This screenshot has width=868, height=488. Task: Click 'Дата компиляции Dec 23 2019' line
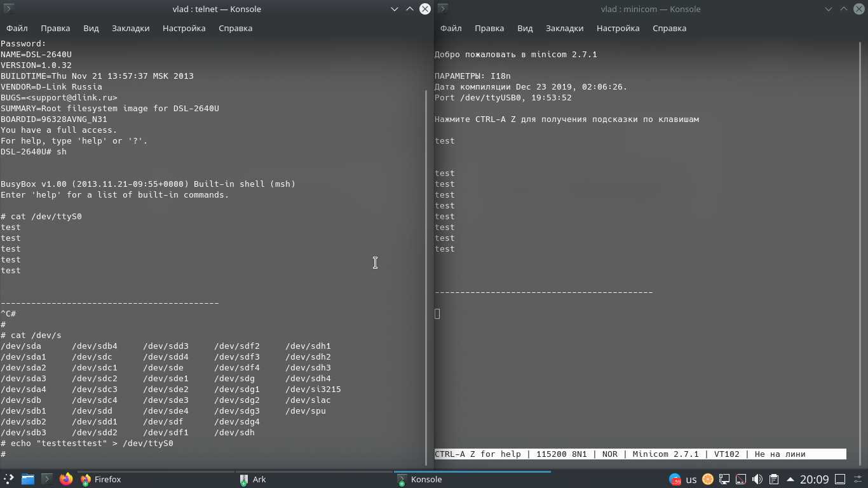click(x=531, y=87)
